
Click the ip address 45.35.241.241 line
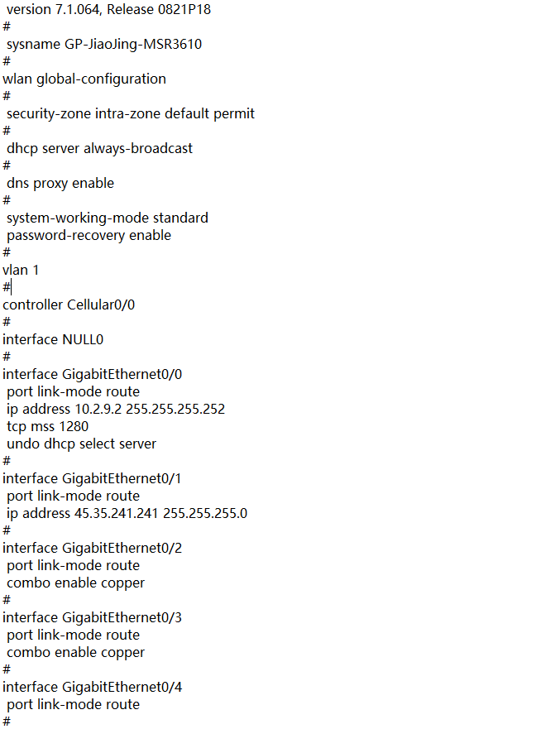[x=127, y=513]
